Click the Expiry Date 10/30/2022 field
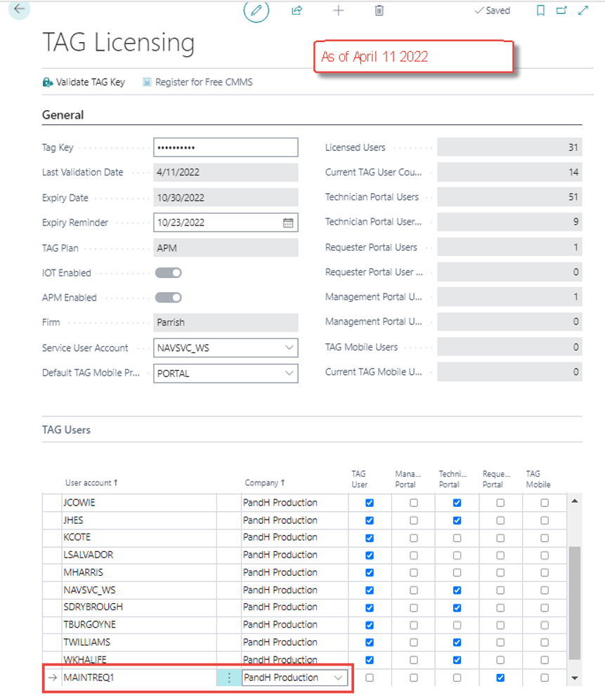605x700 pixels. point(226,198)
